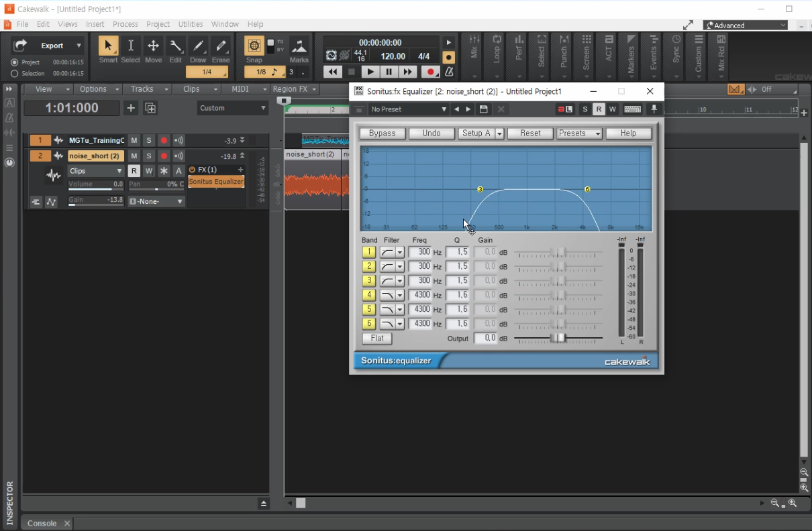The height and width of the screenshot is (531, 812).
Task: Rewind transport to start
Action: pos(332,72)
